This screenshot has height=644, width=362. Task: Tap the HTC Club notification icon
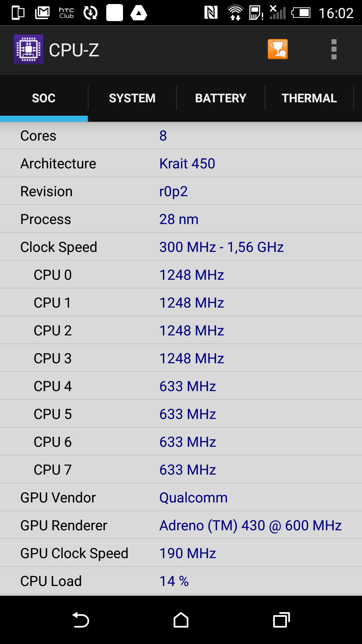coord(66,13)
